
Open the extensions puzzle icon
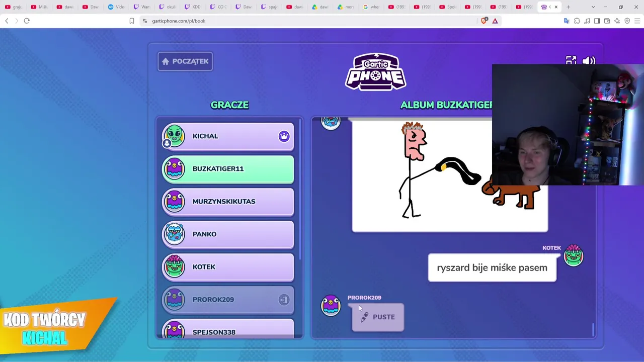point(577,21)
